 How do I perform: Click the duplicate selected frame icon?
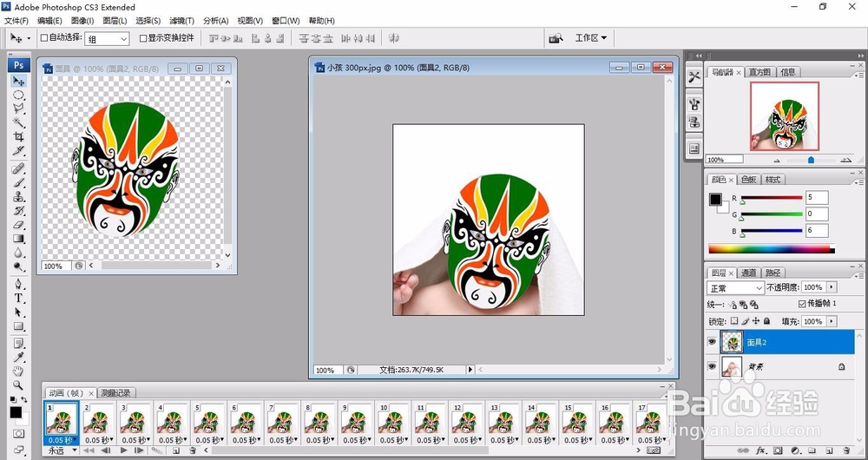(177, 450)
